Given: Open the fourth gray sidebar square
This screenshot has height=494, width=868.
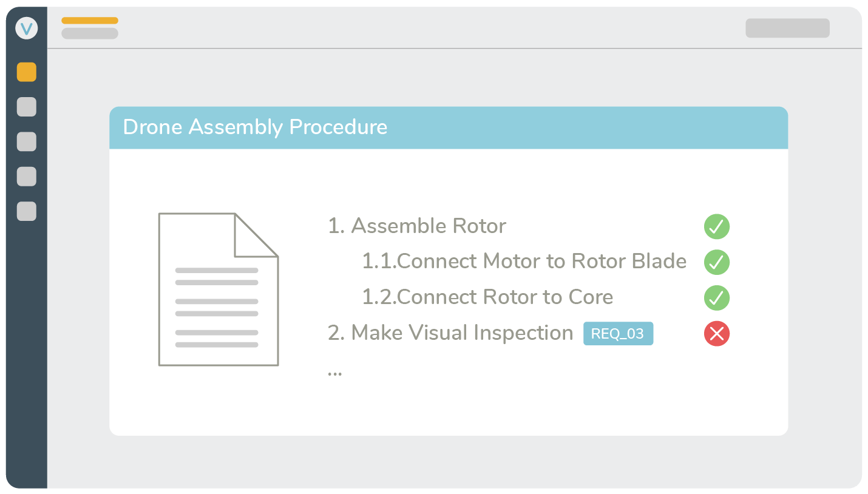Looking at the screenshot, I should point(27,177).
